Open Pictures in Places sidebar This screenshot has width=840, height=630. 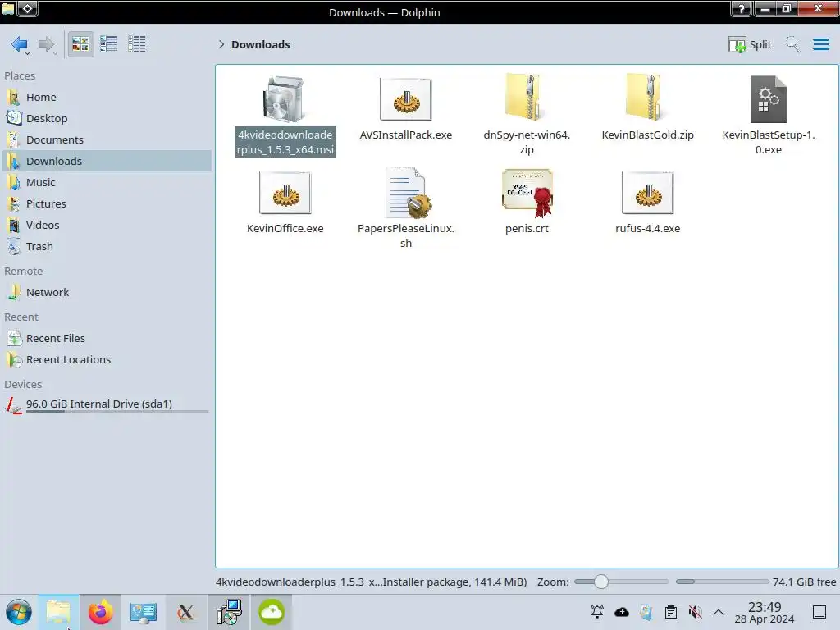point(106,204)
